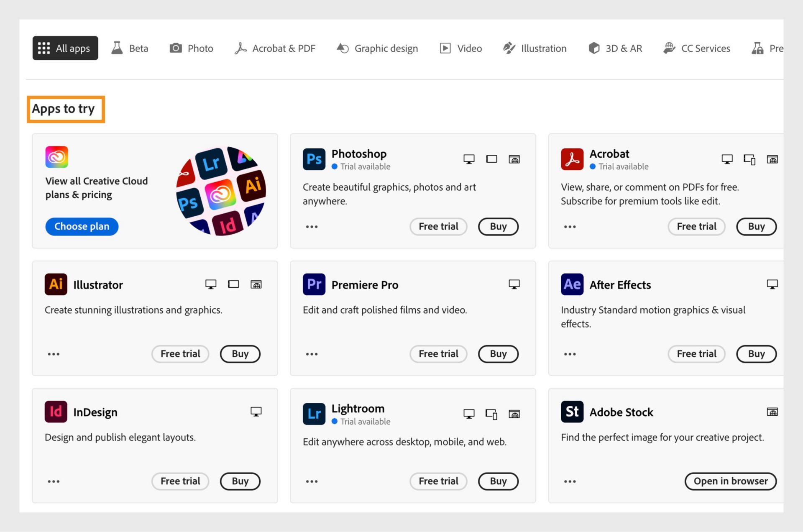Click the Photoshop app icon
This screenshot has width=803, height=532.
tap(313, 159)
